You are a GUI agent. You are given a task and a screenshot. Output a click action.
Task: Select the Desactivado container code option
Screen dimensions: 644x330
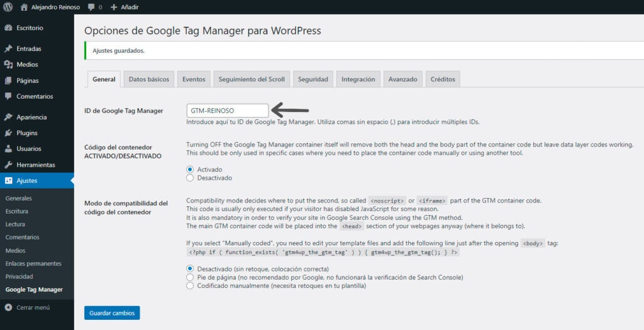(190, 178)
